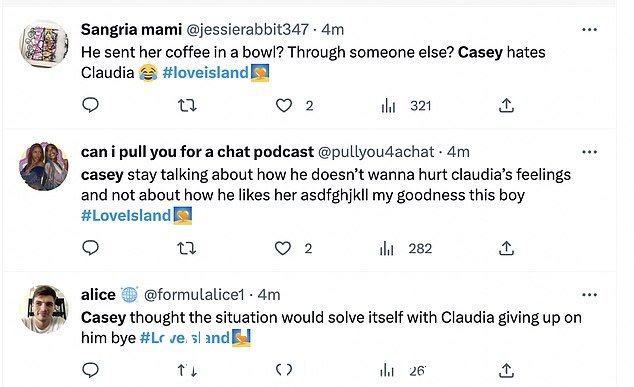Screen dimensions: 634x387
Task: View analytics showing 321 views
Action: point(406,106)
